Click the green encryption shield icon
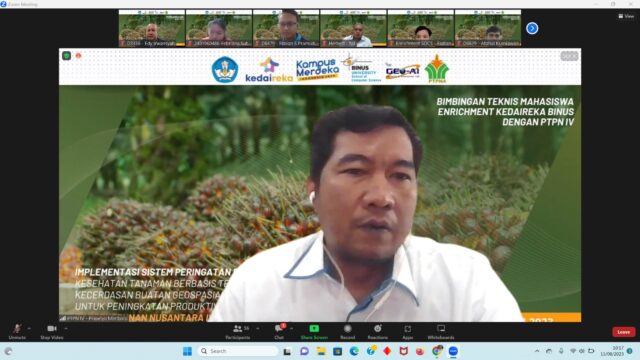The width and height of the screenshot is (640, 360). (x=67, y=56)
